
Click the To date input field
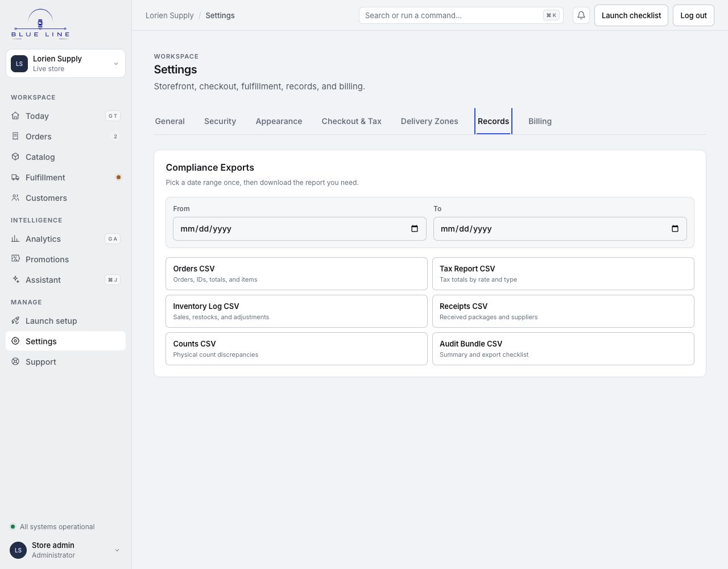click(x=560, y=229)
